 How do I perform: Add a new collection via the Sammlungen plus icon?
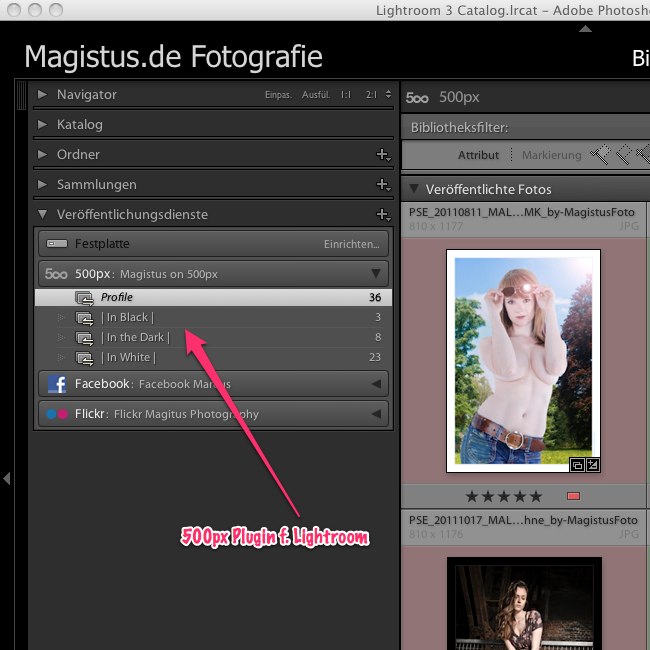coord(382,185)
